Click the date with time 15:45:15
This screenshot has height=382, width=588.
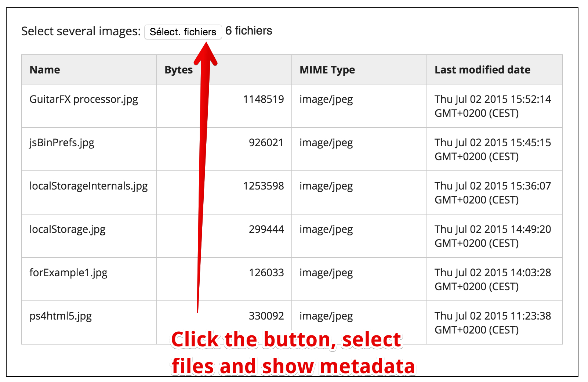point(493,149)
